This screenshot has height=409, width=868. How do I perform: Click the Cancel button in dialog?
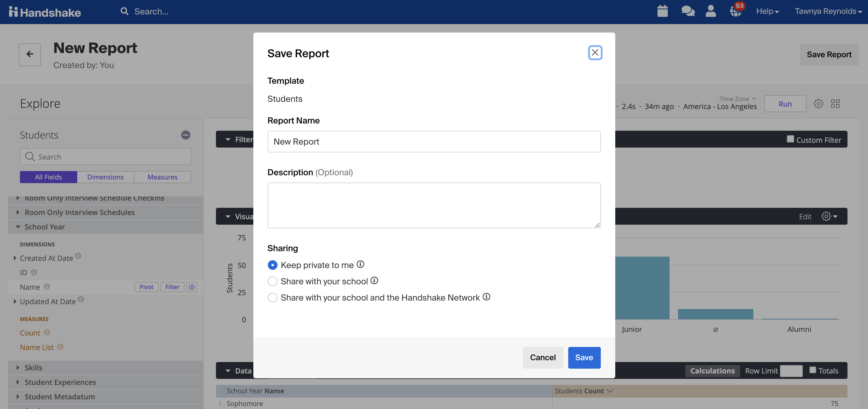543,357
